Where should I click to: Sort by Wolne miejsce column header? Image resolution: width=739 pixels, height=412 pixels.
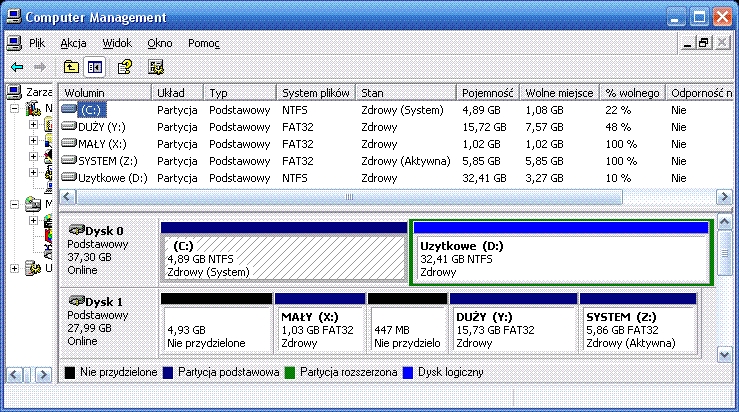(x=559, y=93)
